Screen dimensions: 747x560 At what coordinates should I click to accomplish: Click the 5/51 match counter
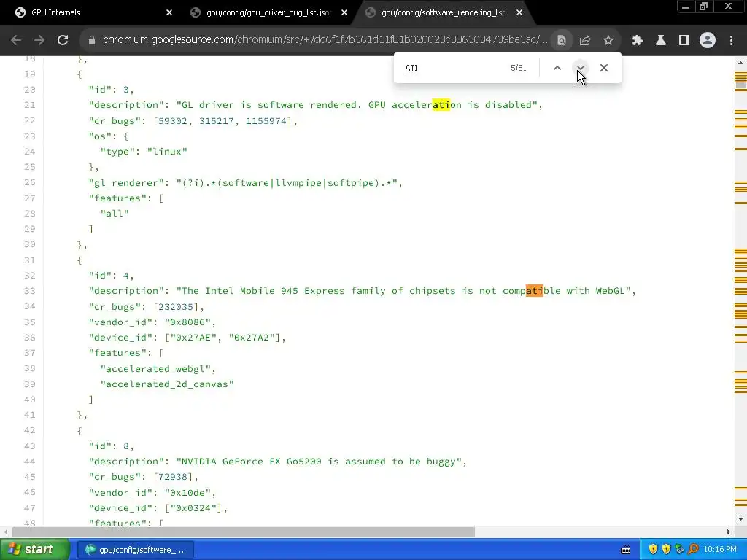click(x=519, y=68)
